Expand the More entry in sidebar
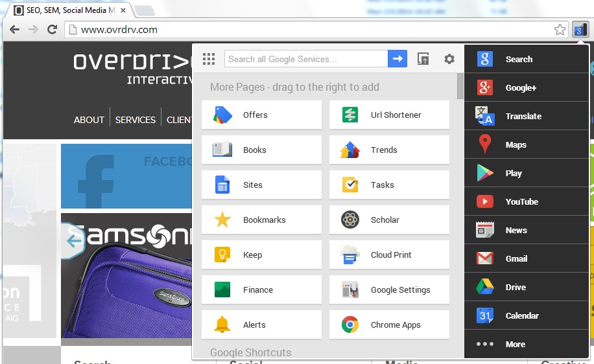The height and width of the screenshot is (364, 594). tap(526, 344)
